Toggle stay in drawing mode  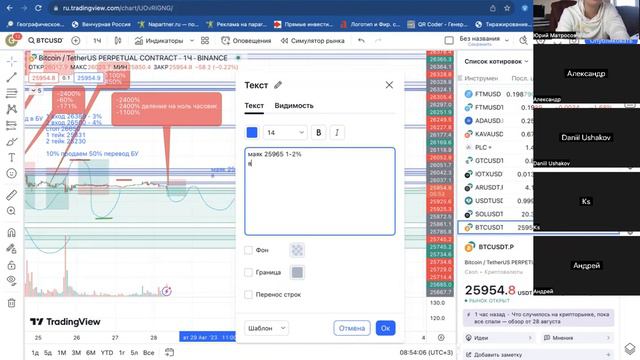coord(11,249)
